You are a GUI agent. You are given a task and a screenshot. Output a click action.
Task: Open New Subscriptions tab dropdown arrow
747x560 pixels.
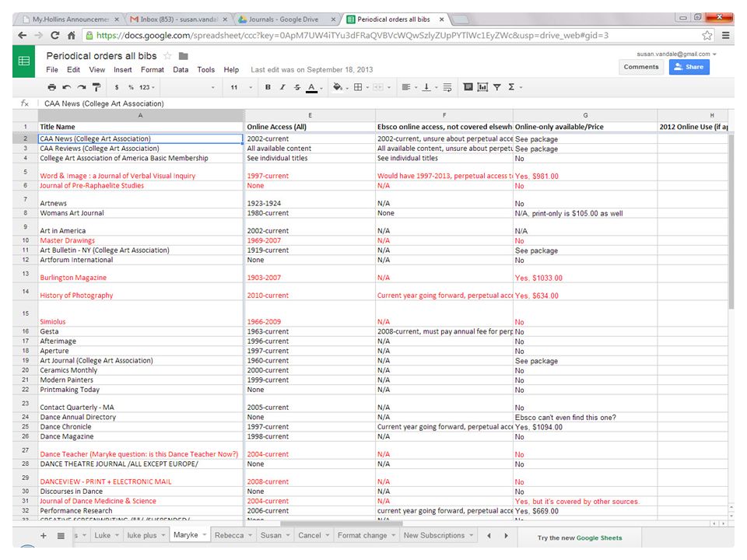click(472, 535)
